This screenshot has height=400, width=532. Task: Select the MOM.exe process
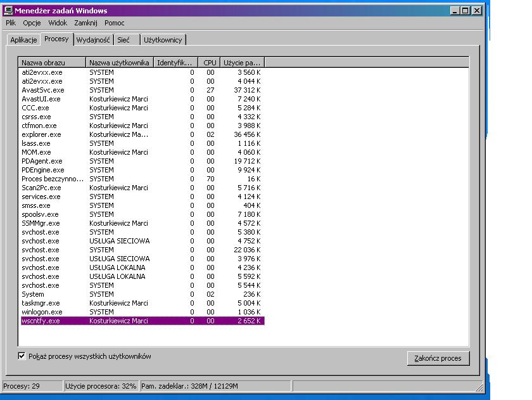[142, 152]
